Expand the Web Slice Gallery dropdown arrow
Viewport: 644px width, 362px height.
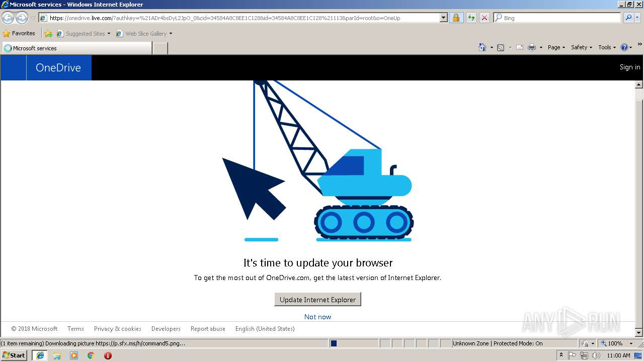coord(171,34)
